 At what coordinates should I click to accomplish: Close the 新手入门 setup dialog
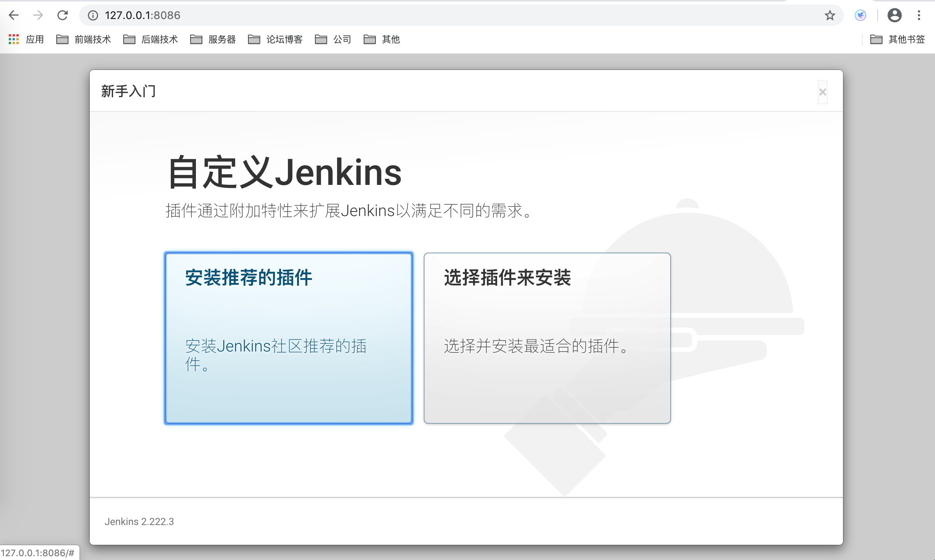click(822, 92)
